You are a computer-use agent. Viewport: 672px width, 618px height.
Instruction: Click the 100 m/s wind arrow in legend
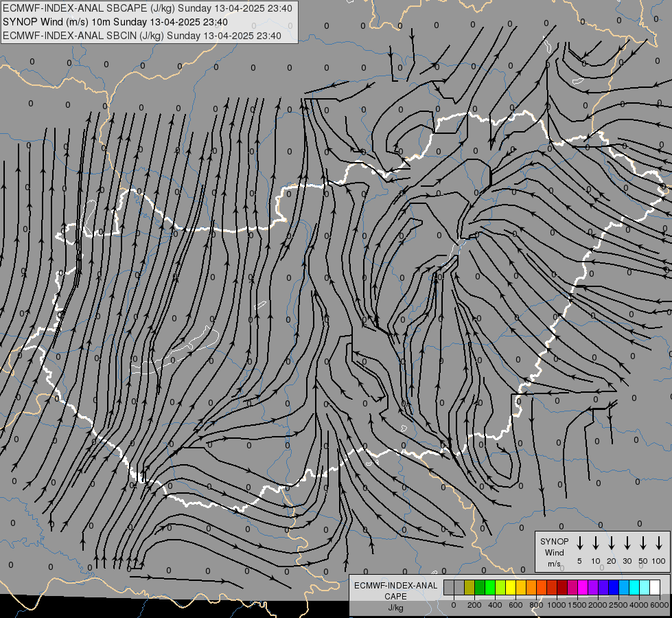[x=659, y=543]
